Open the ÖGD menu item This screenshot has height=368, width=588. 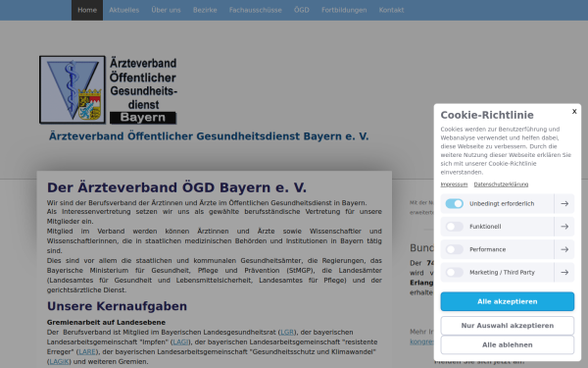pyautogui.click(x=302, y=10)
